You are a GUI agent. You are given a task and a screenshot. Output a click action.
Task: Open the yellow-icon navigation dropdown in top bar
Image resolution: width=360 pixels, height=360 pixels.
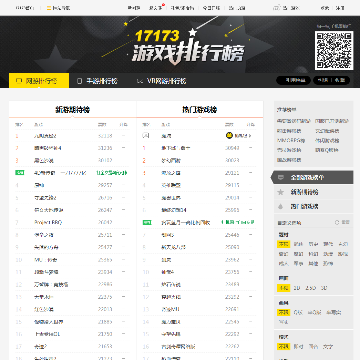coord(58,8)
